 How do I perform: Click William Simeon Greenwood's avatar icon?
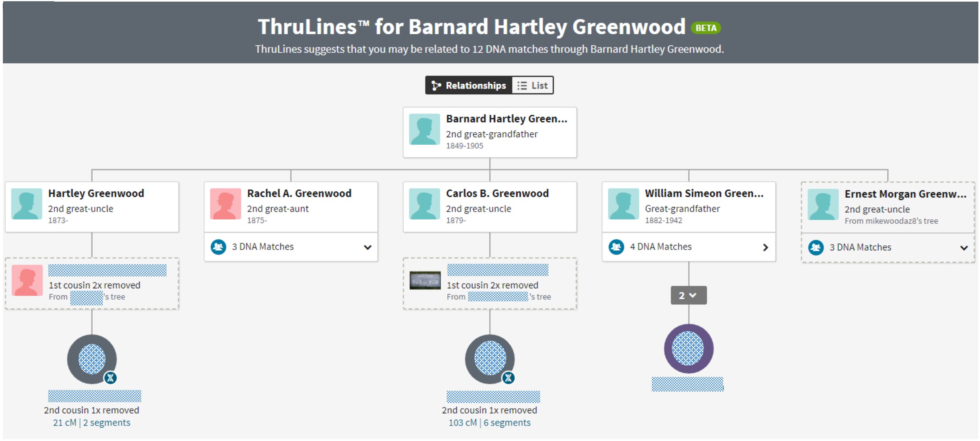(x=624, y=204)
